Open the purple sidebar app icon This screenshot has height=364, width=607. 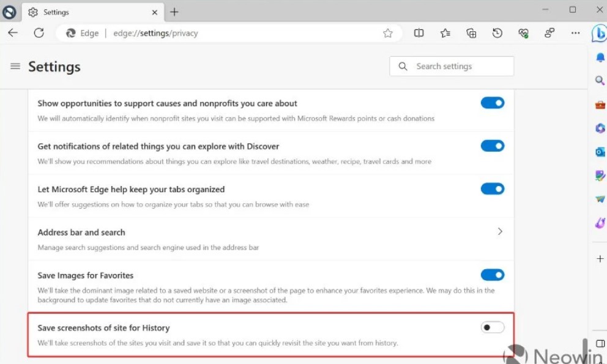[600, 223]
